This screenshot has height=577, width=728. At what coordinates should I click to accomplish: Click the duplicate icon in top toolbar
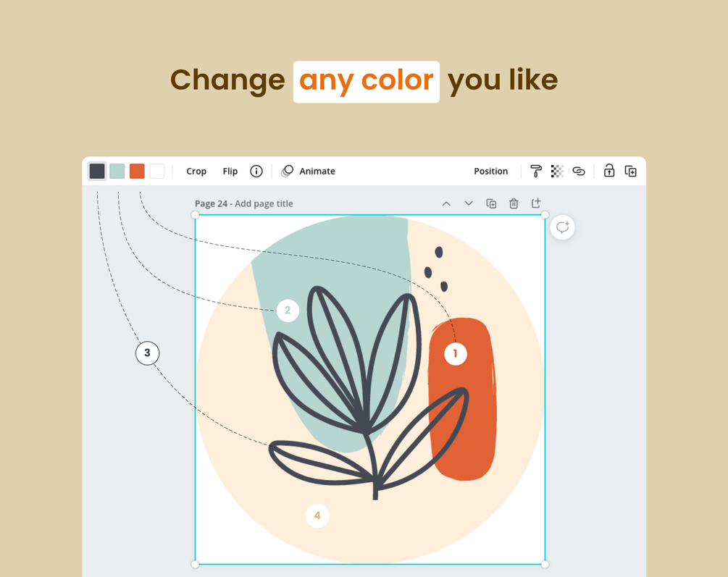(x=631, y=172)
